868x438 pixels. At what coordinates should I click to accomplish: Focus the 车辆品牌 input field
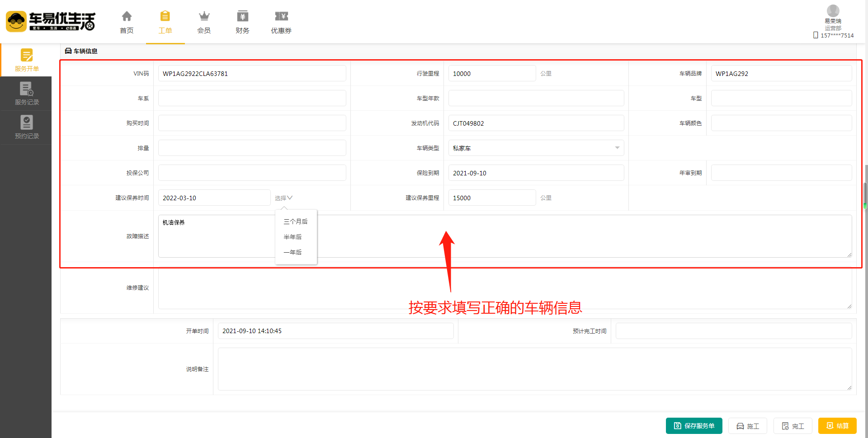coord(781,73)
